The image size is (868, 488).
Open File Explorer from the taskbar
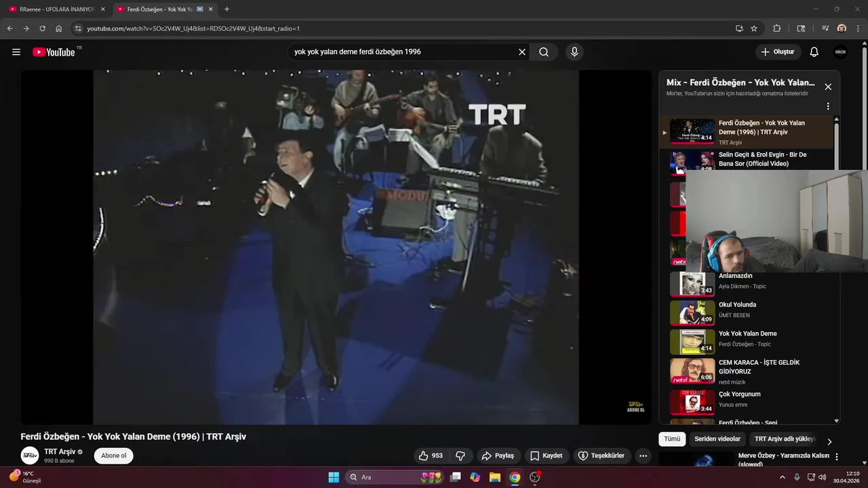pos(494,477)
